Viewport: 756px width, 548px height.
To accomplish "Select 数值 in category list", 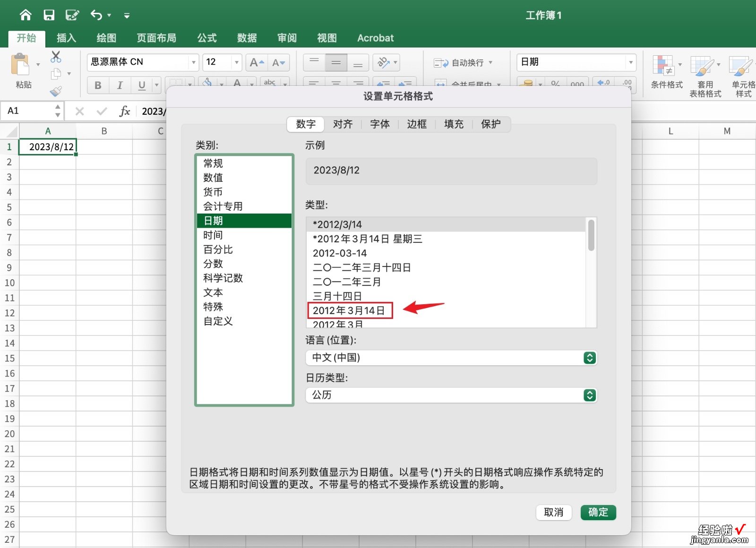I will tap(244, 178).
